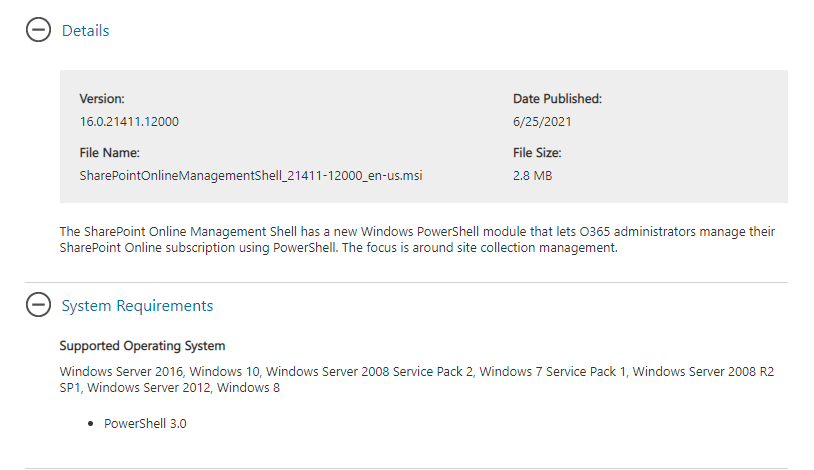This screenshot has height=470, width=814.
Task: Click the Version label
Action: (102, 99)
